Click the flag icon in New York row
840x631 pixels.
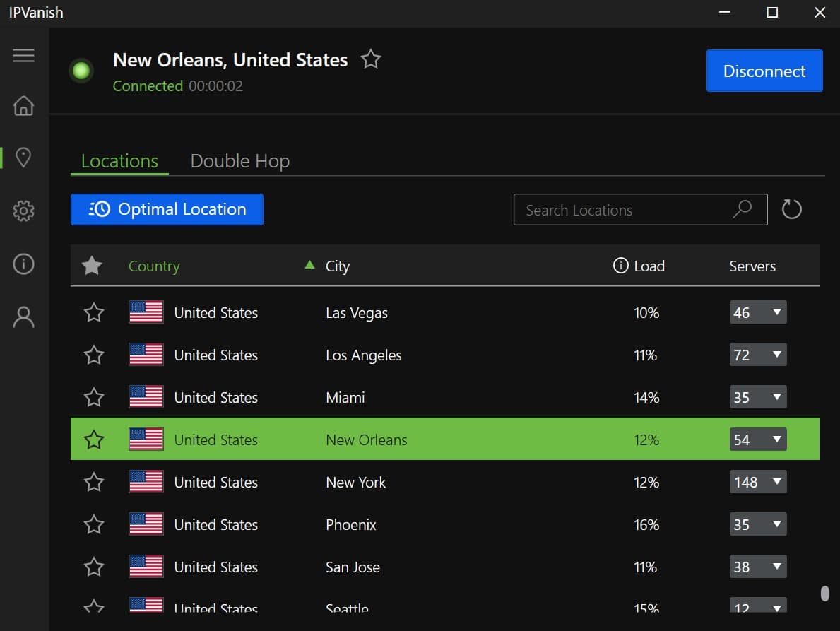point(146,482)
